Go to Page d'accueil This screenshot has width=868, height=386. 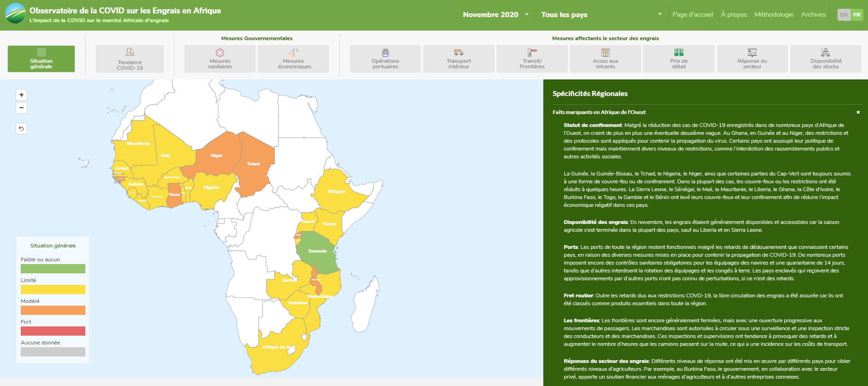pos(692,15)
